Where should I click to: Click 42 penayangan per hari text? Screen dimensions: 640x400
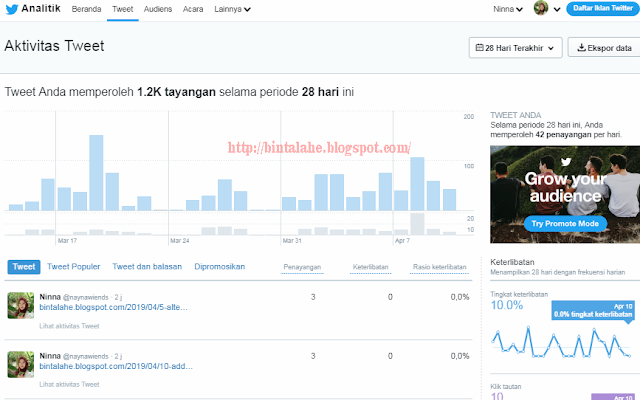pyautogui.click(x=578, y=135)
